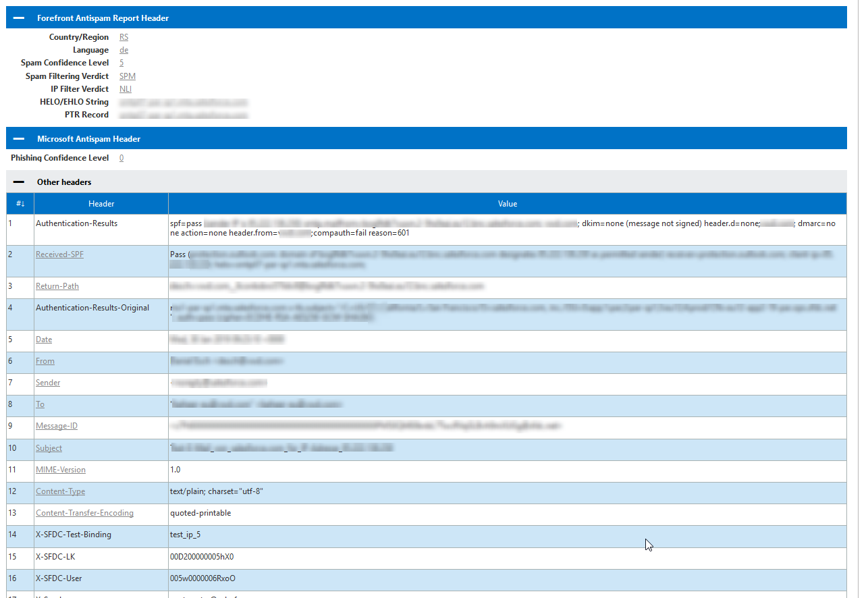Open the Country/Region RS link

(x=124, y=36)
